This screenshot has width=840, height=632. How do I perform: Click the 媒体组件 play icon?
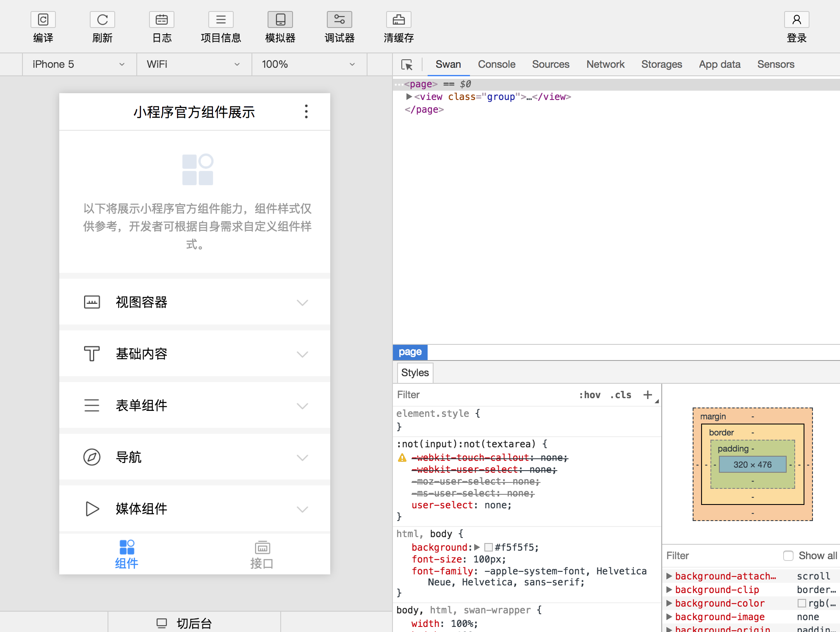tap(92, 509)
